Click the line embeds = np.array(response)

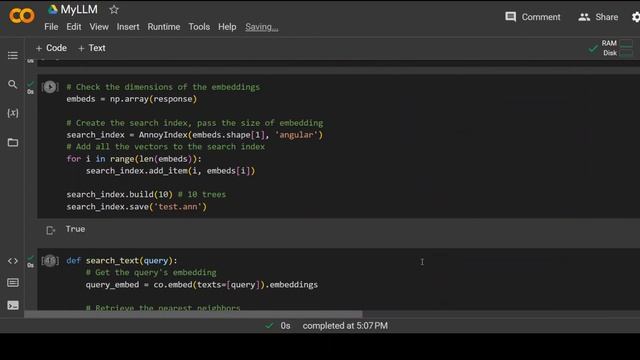pos(131,99)
